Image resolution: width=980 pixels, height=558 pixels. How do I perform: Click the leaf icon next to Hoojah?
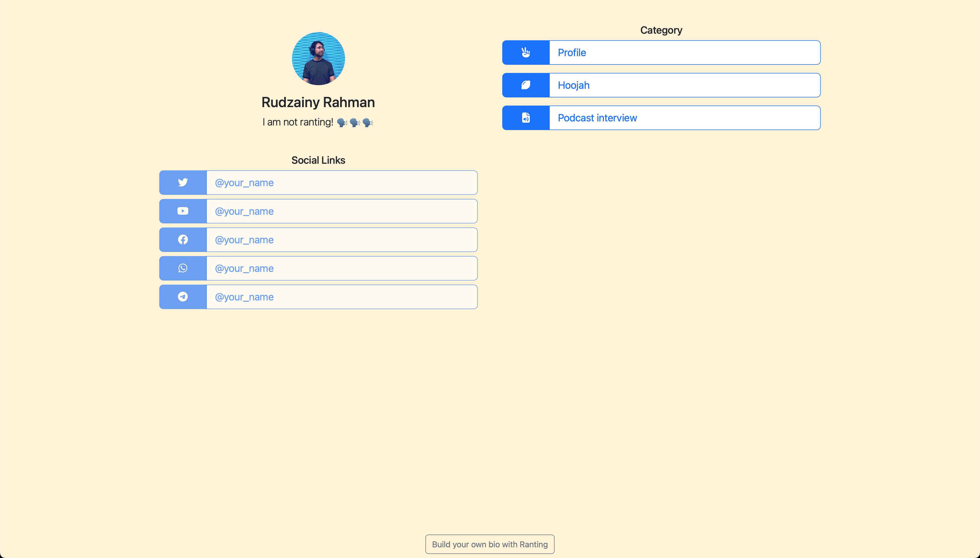(x=525, y=85)
